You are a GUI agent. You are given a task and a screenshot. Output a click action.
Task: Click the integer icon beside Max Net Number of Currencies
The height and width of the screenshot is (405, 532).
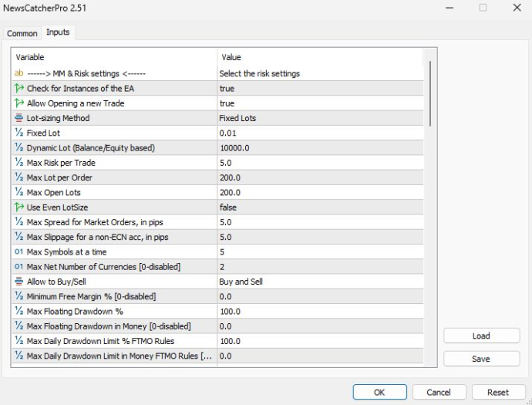point(19,266)
